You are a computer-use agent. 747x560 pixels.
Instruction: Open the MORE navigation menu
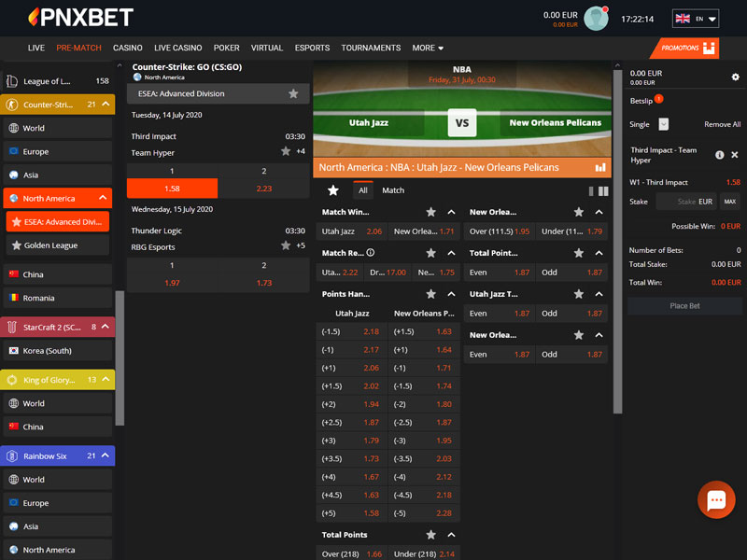click(428, 49)
